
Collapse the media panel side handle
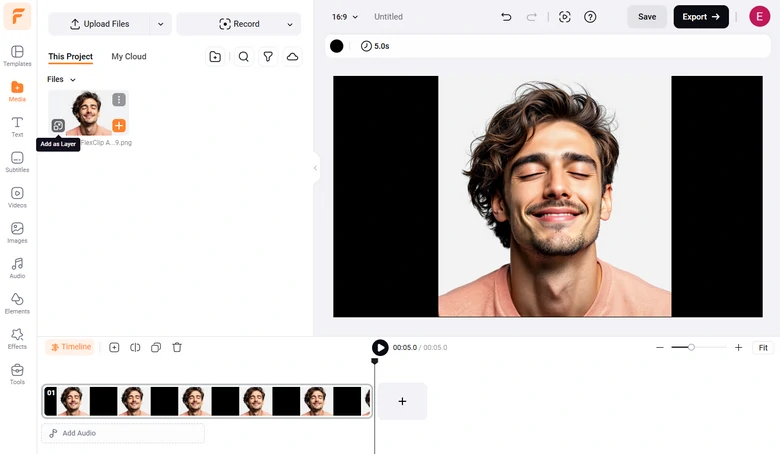tap(315, 168)
